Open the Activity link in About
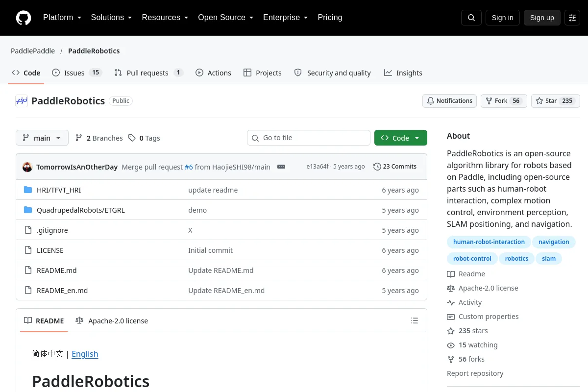This screenshot has width=588, height=392. (x=465, y=302)
